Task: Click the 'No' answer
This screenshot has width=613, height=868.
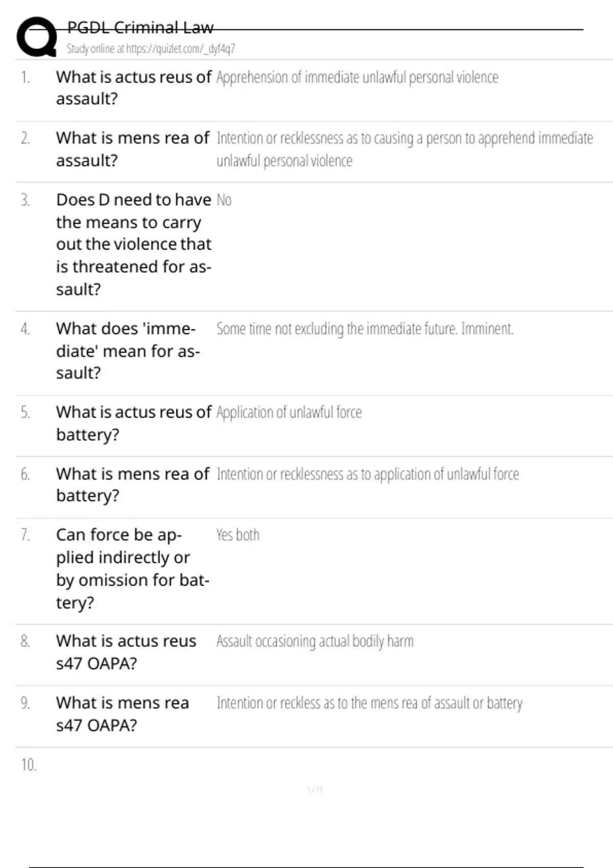Action: point(224,200)
